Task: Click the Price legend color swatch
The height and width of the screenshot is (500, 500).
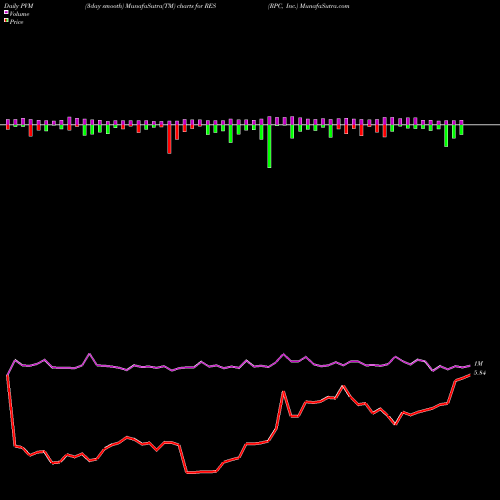Action: [x=6, y=21]
